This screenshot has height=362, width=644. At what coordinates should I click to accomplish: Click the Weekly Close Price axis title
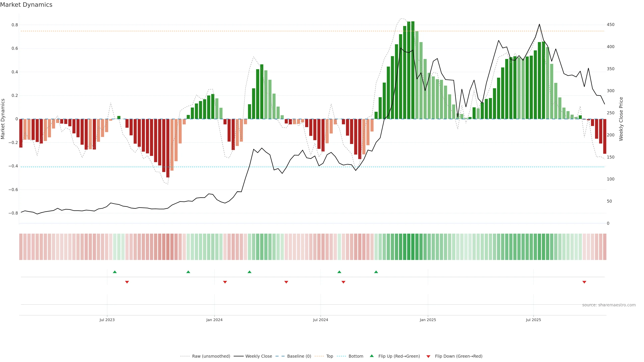[x=621, y=119]
